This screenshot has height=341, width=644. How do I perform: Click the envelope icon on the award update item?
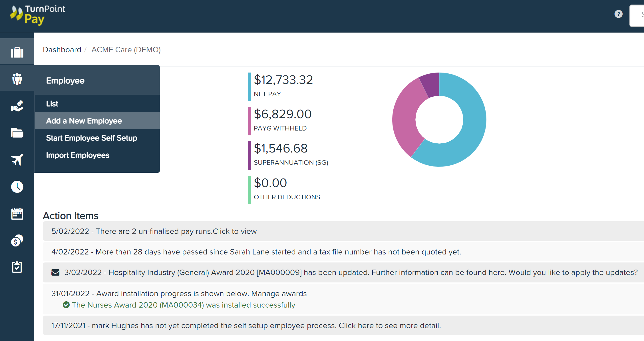tap(55, 272)
